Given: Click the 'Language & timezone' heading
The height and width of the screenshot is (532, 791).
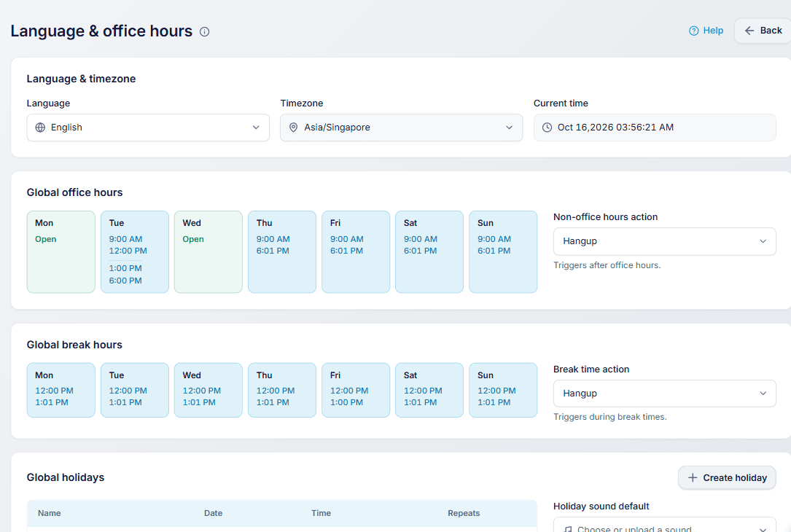Looking at the screenshot, I should tap(81, 79).
